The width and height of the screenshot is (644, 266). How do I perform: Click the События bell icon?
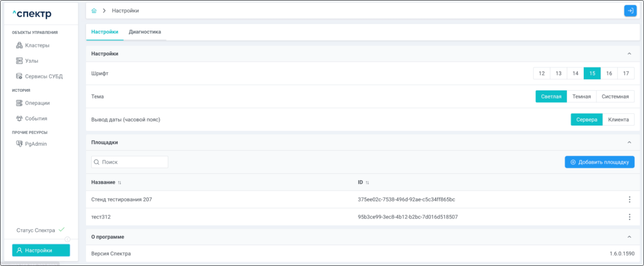(x=19, y=119)
